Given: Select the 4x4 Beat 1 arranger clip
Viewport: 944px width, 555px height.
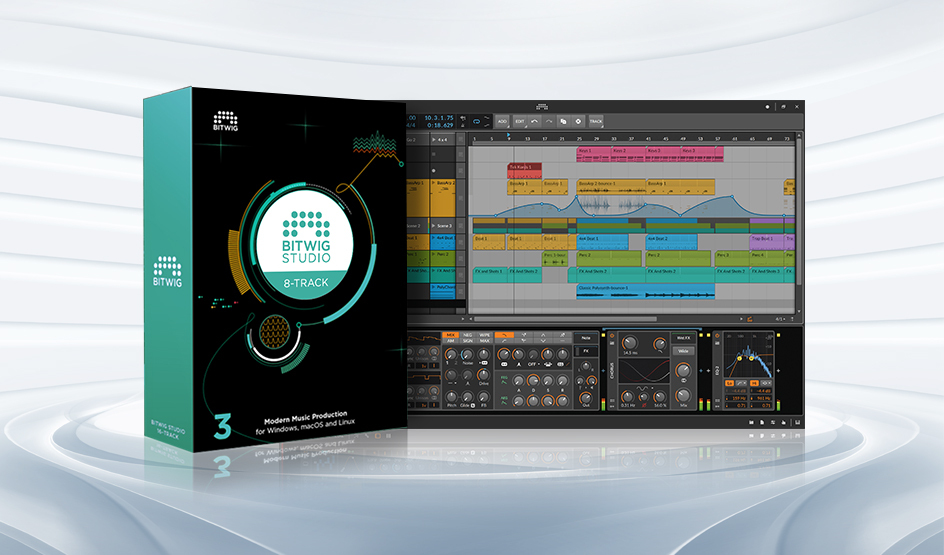Looking at the screenshot, I should pos(602,242).
